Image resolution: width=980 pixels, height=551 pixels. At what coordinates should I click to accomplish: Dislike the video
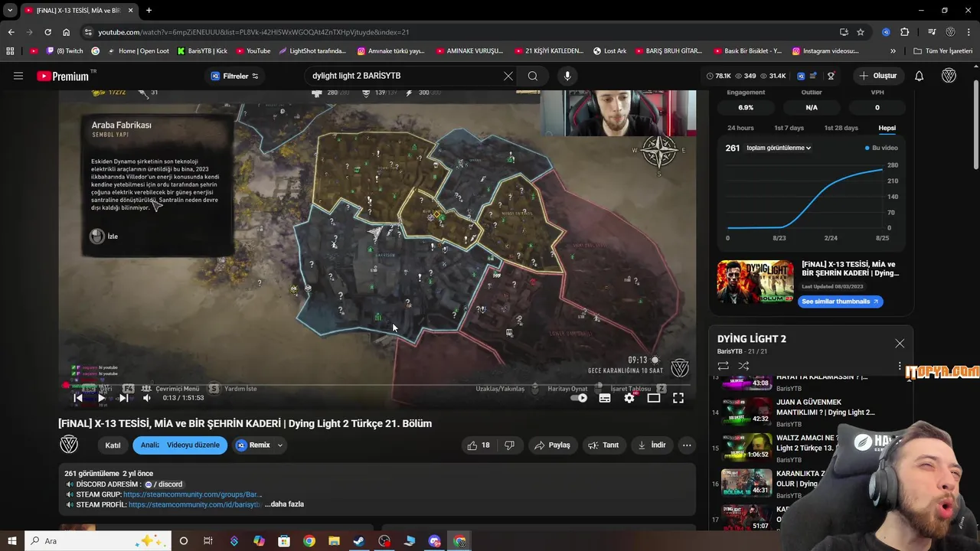[x=510, y=445]
